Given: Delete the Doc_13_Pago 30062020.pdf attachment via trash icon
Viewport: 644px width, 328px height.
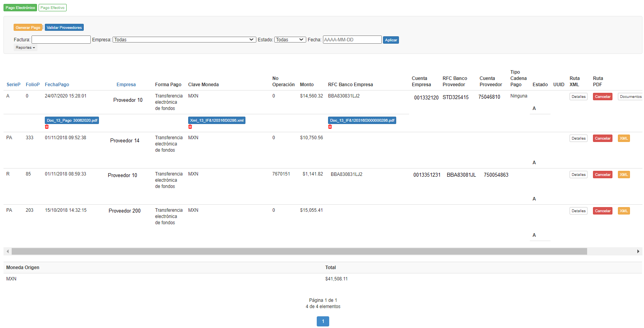Looking at the screenshot, I should click(47, 127).
